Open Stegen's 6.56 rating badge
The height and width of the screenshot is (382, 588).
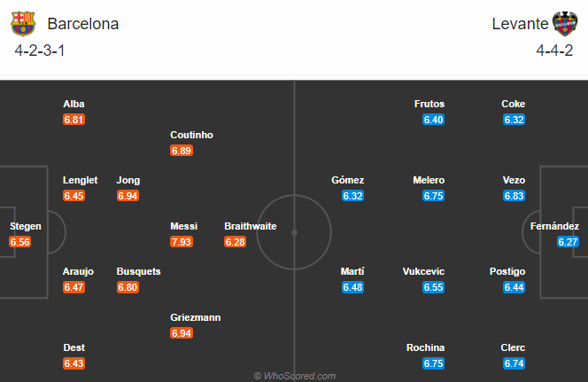[x=19, y=242]
